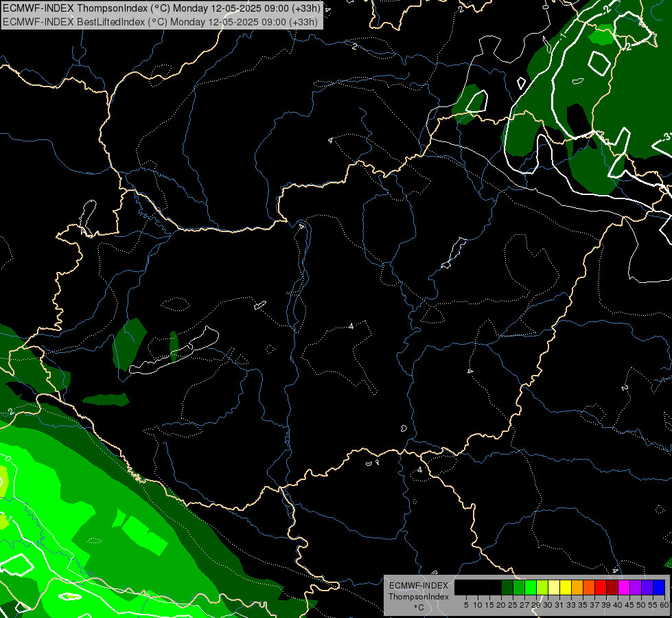The image size is (672, 618).
Task: Click the legend label "ThompsonIndex"
Action: (419, 597)
